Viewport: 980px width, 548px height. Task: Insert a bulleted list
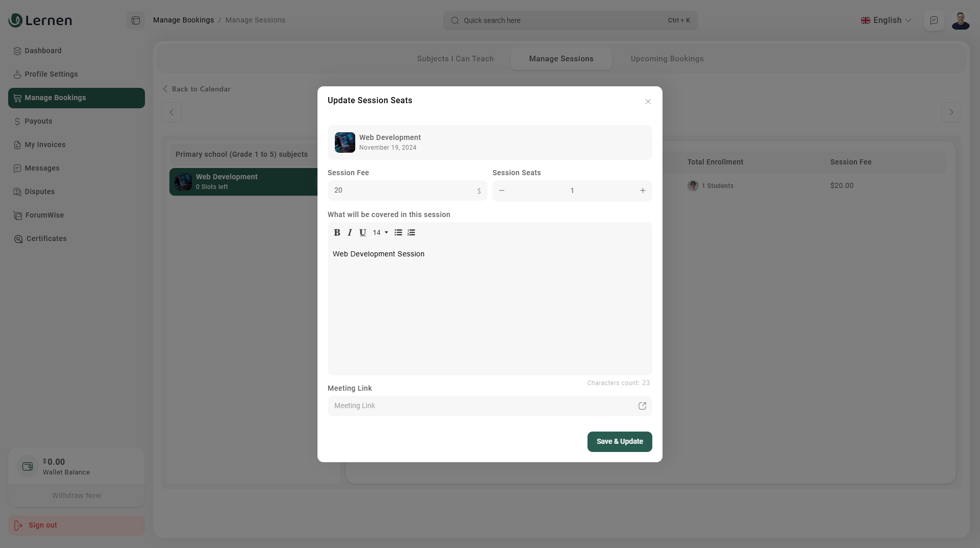pos(398,232)
